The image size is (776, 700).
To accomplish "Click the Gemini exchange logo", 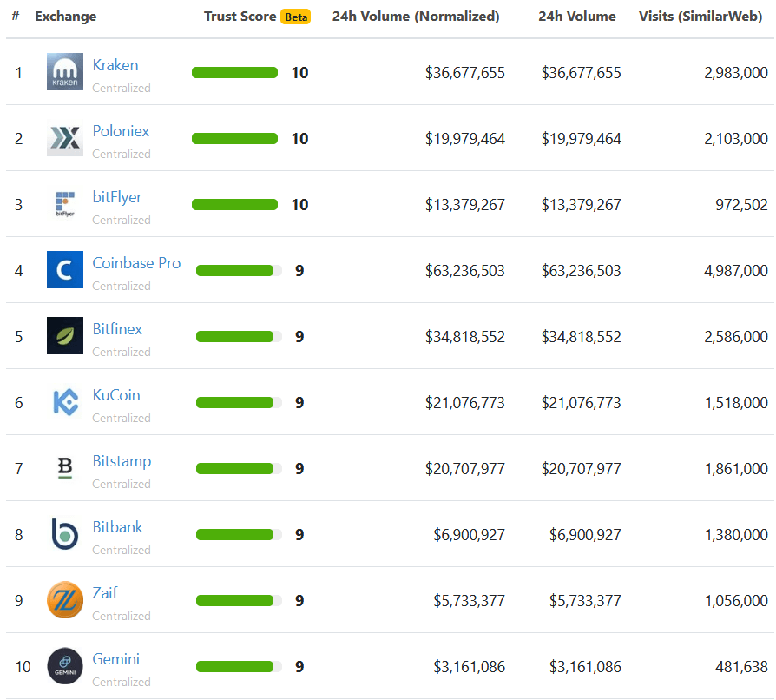I will pyautogui.click(x=65, y=666).
